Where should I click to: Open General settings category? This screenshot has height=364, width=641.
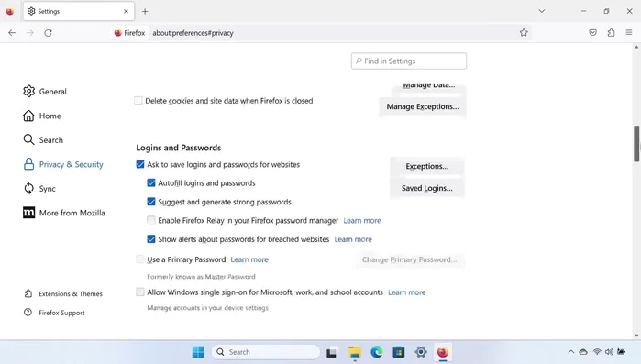point(45,91)
